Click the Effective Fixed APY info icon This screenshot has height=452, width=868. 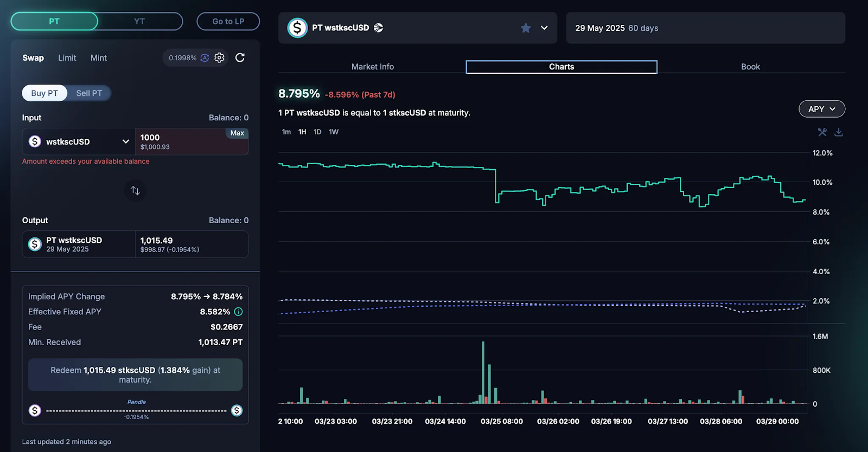coord(238,312)
